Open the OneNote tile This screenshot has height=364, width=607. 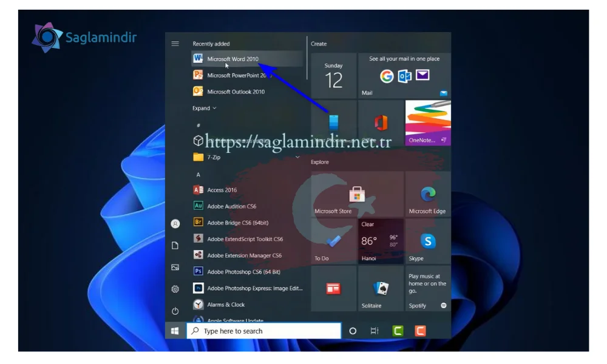(428, 123)
